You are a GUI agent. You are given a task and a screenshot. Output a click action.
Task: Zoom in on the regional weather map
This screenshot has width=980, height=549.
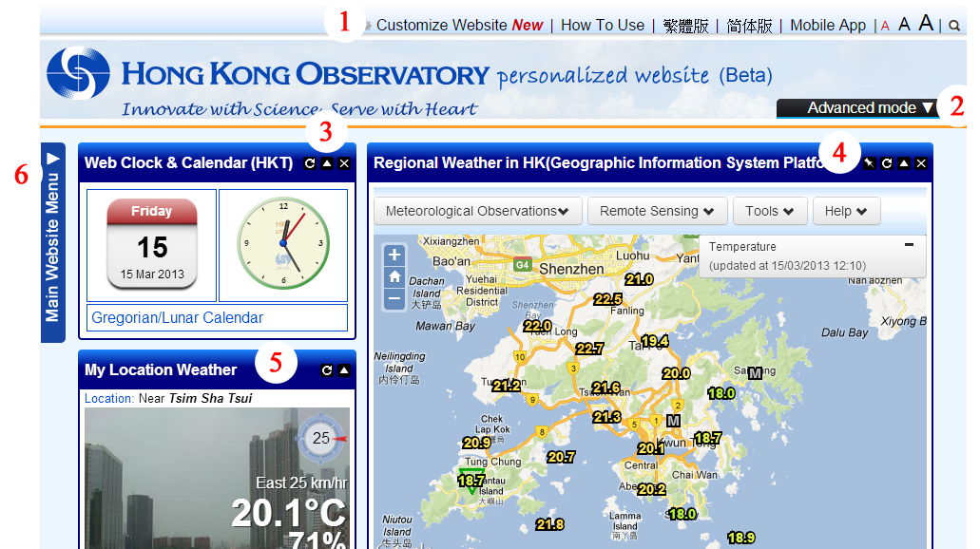(394, 255)
